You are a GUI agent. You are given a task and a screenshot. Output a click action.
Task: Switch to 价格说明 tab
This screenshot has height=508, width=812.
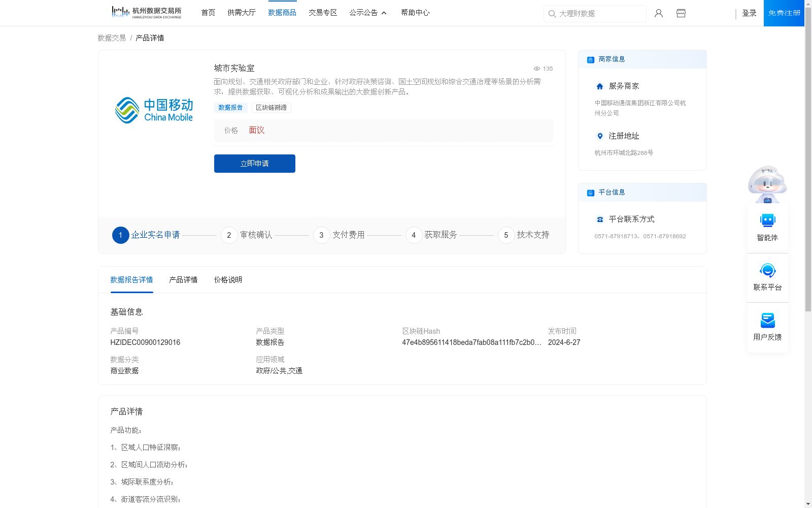(x=228, y=280)
